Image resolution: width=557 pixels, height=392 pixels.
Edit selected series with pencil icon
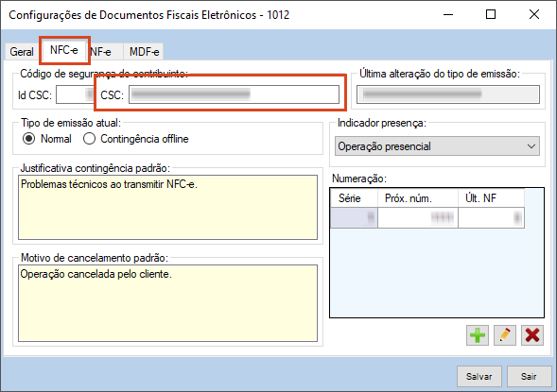click(505, 335)
